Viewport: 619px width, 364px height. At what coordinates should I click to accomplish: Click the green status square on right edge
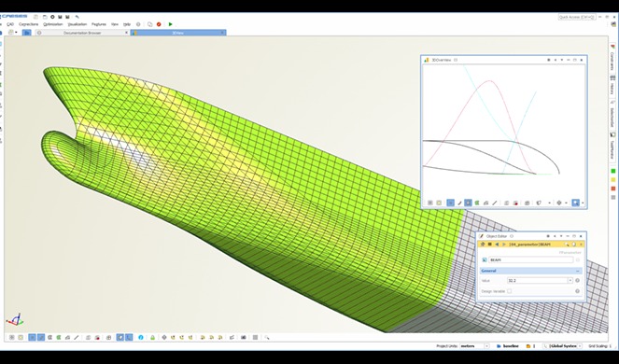613,172
